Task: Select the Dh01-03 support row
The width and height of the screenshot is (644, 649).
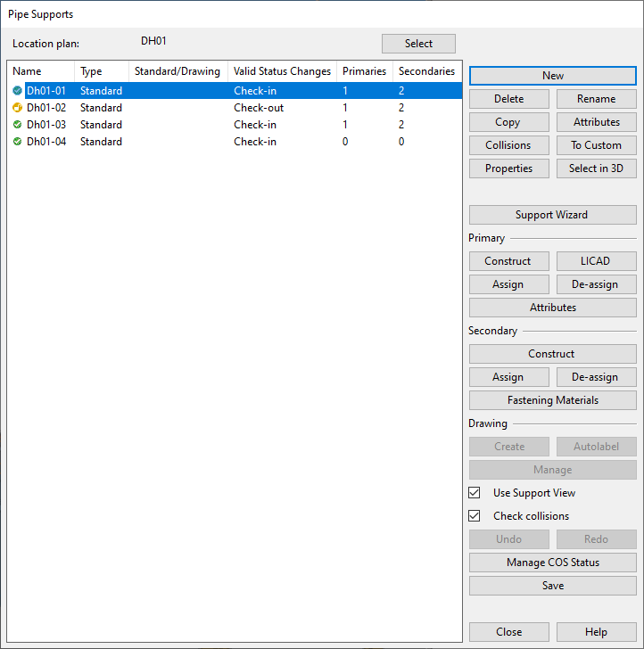Action: 46,125
